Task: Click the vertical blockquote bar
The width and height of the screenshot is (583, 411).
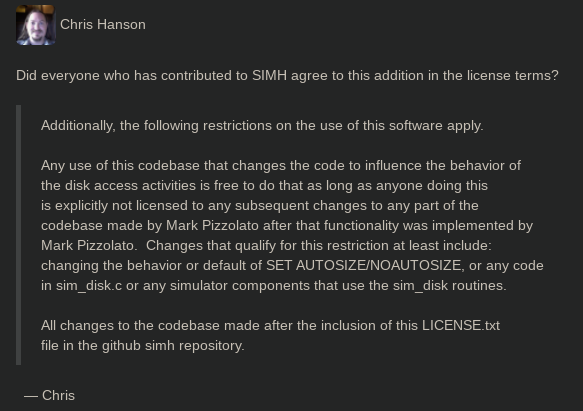Action: (19, 235)
